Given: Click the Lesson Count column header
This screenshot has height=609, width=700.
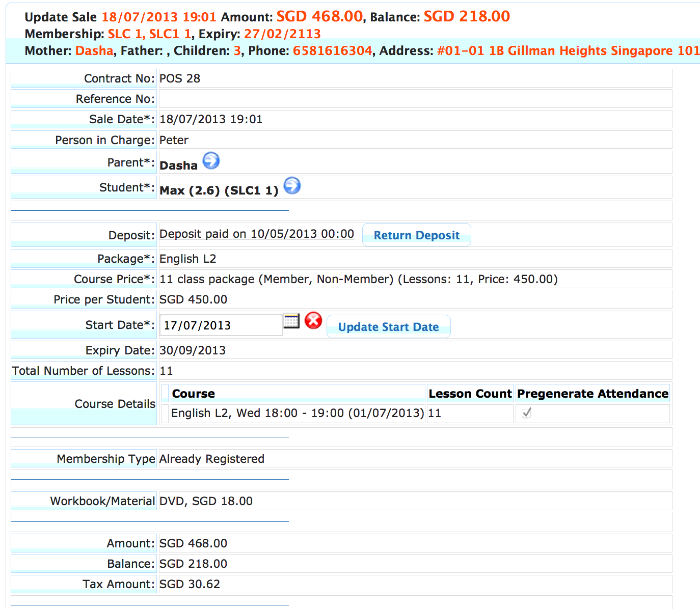Looking at the screenshot, I should click(x=470, y=394).
